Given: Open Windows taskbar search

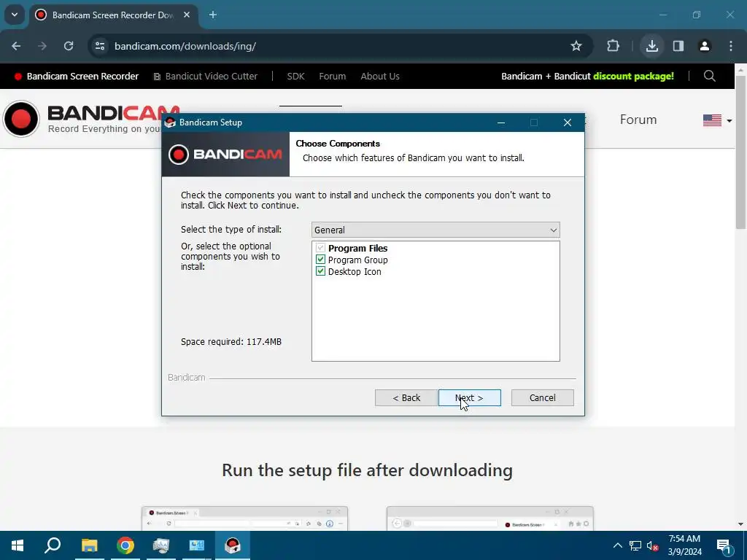Looking at the screenshot, I should (53, 545).
